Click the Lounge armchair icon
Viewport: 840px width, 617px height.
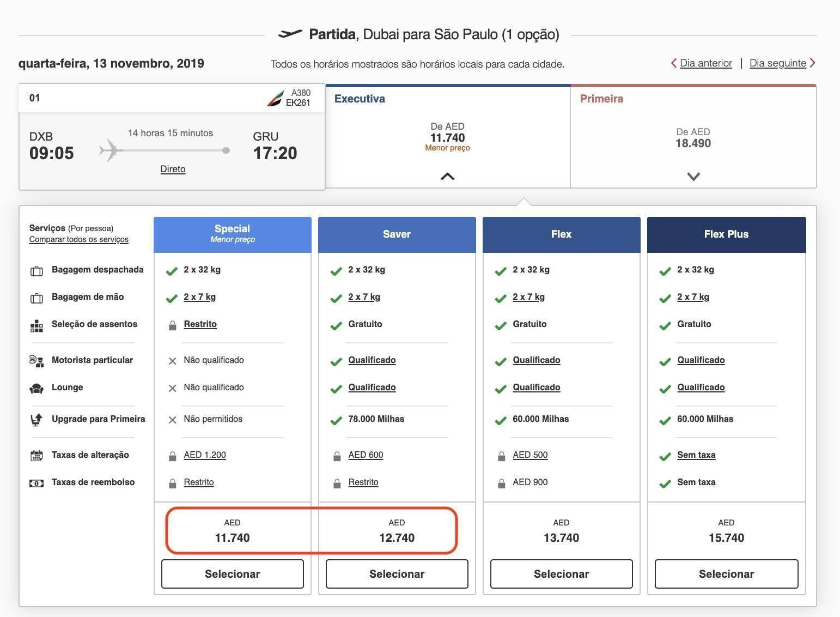pos(36,389)
